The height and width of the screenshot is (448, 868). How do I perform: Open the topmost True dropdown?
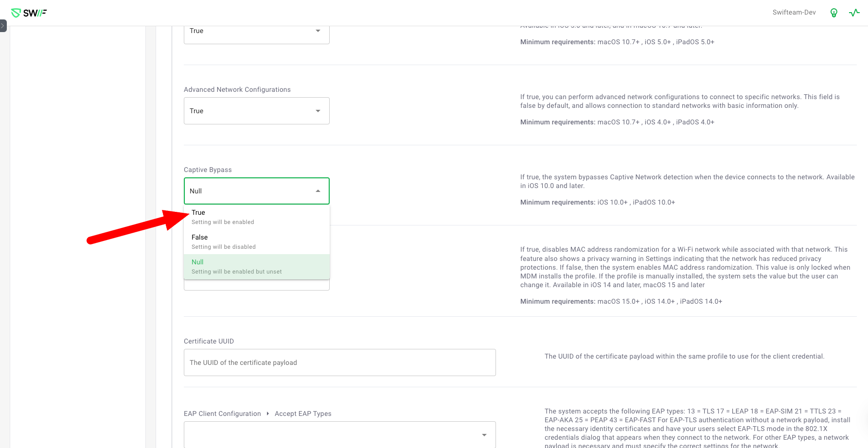(256, 31)
